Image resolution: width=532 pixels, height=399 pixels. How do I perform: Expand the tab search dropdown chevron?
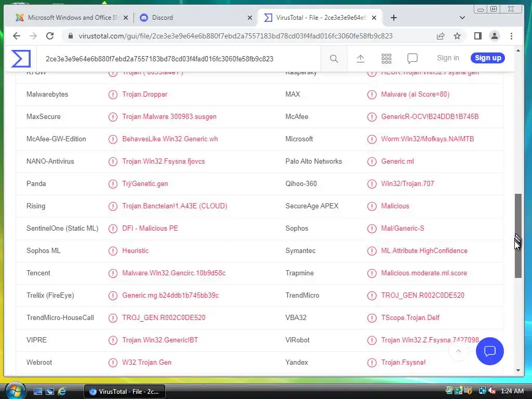(462, 18)
